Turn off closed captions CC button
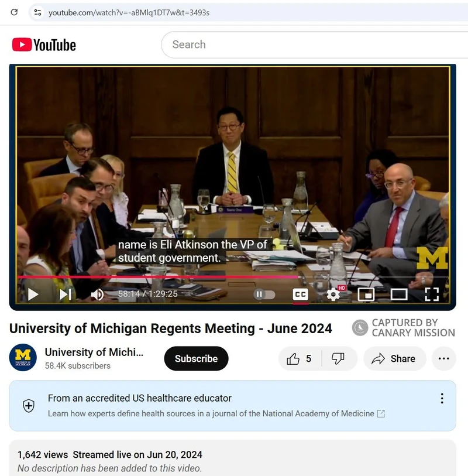This screenshot has width=468, height=476. tap(300, 294)
